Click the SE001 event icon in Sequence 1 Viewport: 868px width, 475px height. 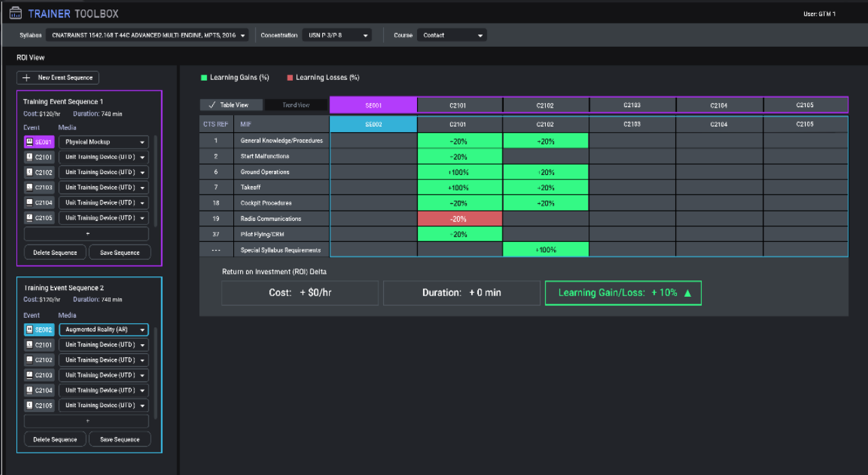pos(29,142)
